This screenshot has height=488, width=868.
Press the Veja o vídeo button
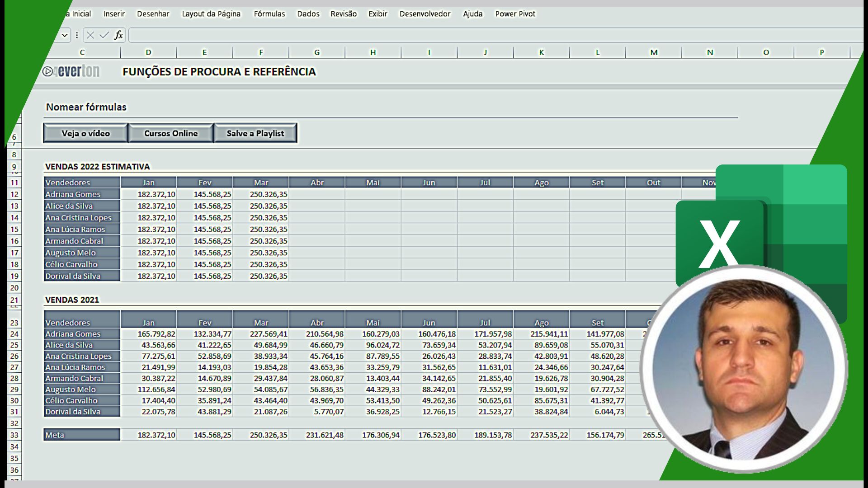coord(85,133)
